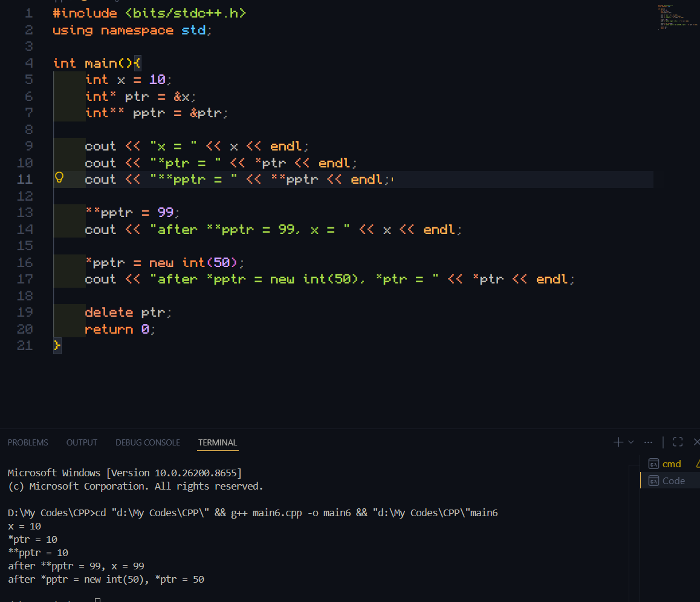Click 'main' in the int main() declaration
700x602 pixels.
point(101,63)
